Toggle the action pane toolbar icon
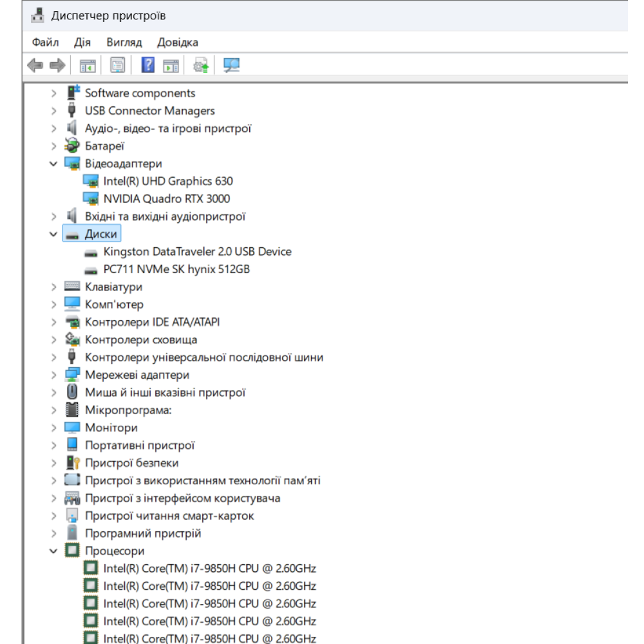The width and height of the screenshot is (644, 644). [x=171, y=65]
